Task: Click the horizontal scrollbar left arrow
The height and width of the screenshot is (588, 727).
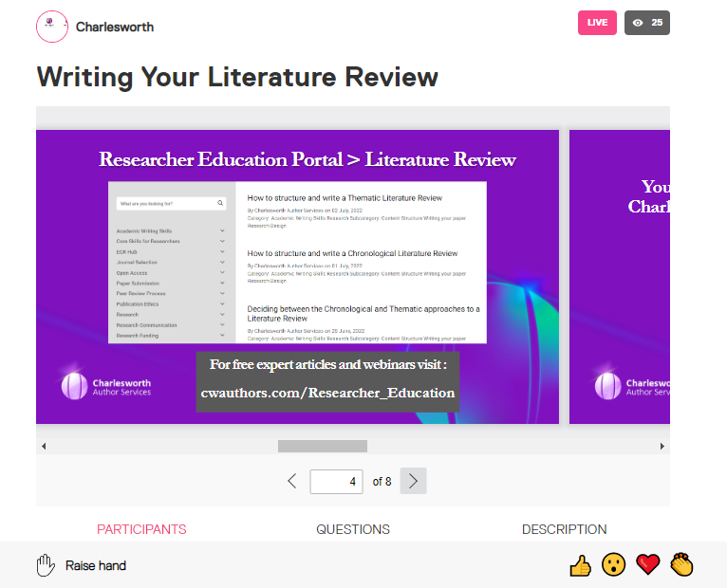Action: 44,446
